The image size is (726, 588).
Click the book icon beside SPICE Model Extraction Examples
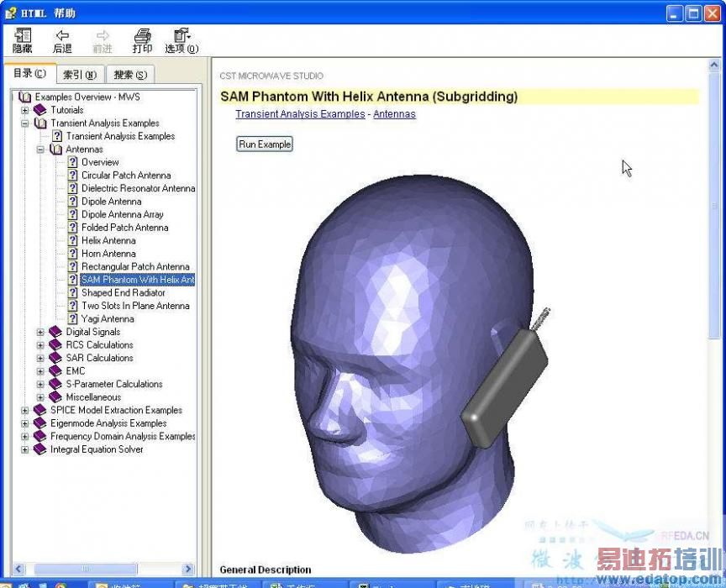[40, 410]
